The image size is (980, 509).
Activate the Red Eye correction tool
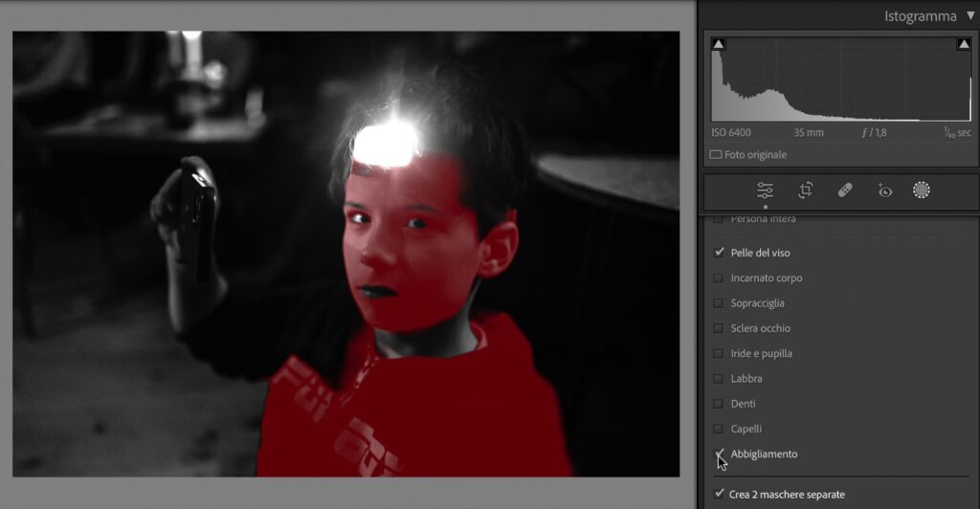click(x=884, y=190)
